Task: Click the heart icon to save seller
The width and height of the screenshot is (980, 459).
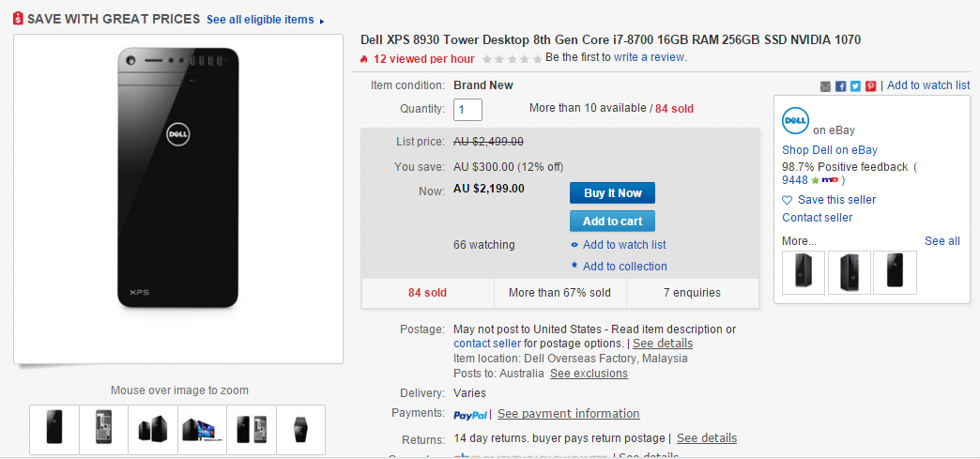Action: tap(788, 200)
